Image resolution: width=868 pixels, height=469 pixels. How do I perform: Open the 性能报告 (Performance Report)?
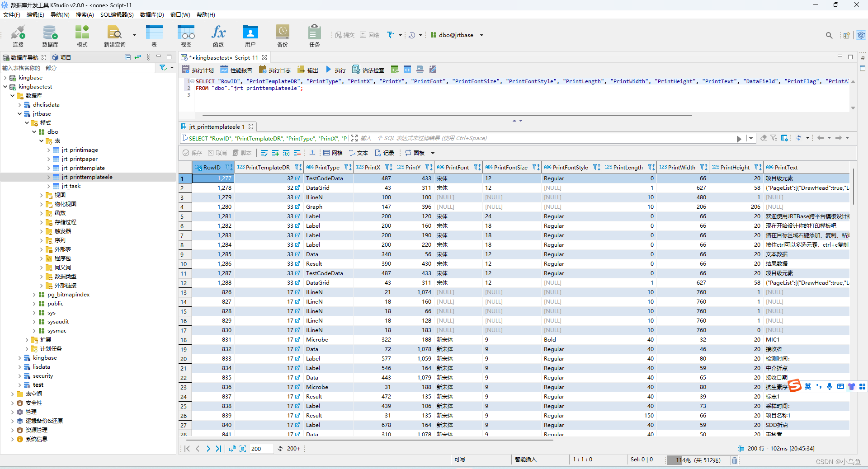pyautogui.click(x=236, y=70)
